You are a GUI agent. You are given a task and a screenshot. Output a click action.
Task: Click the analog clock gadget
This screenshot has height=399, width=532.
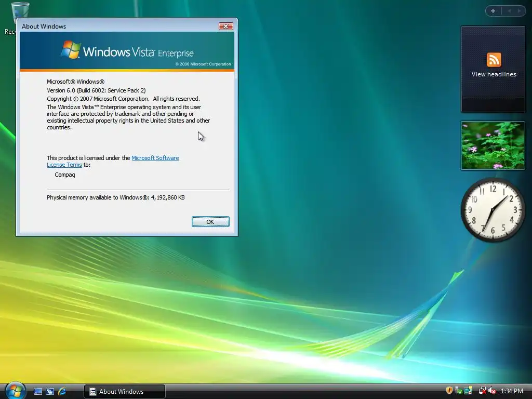coord(493,210)
